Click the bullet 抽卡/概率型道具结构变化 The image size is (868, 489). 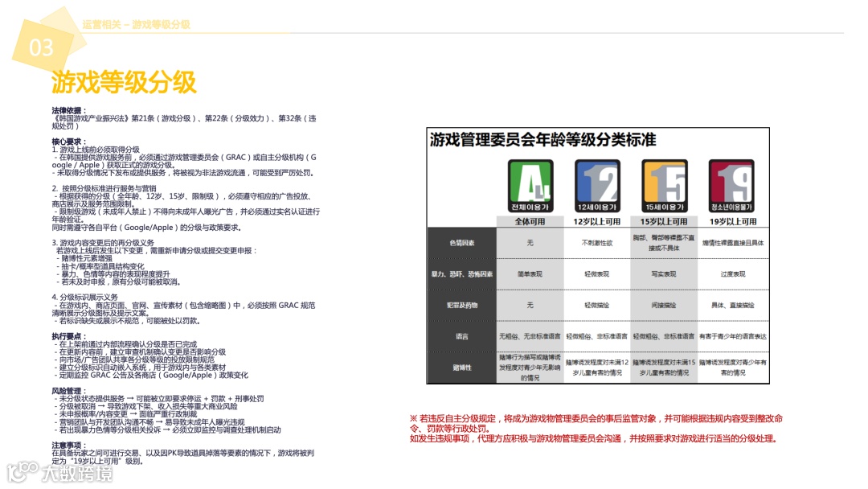(100, 266)
